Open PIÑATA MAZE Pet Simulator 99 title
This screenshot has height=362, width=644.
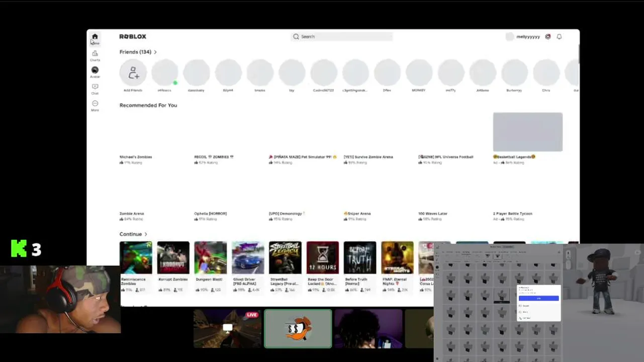(x=303, y=157)
